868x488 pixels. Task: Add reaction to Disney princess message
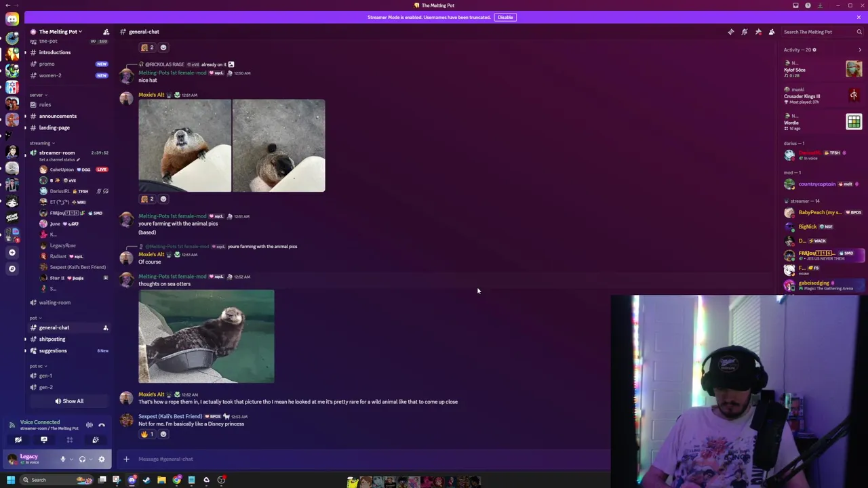pyautogui.click(x=163, y=434)
